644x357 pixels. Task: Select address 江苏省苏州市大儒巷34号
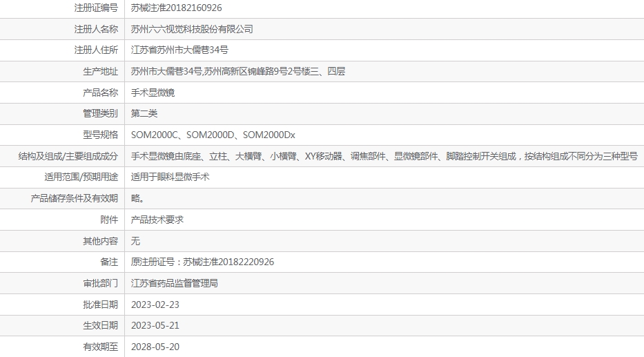179,50
